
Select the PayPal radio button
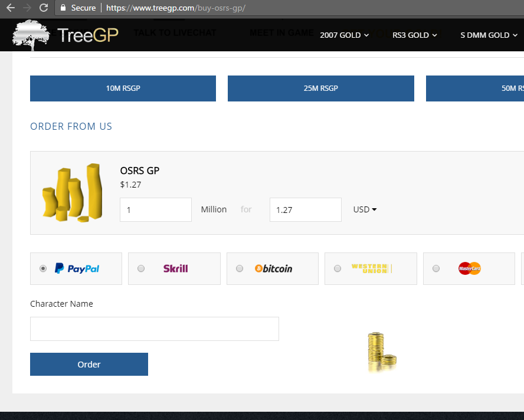click(43, 268)
